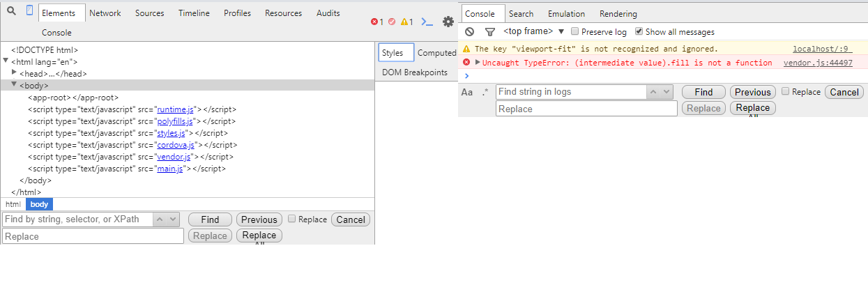
Task: Switch to the Computed sidebar tab
Action: (x=436, y=53)
